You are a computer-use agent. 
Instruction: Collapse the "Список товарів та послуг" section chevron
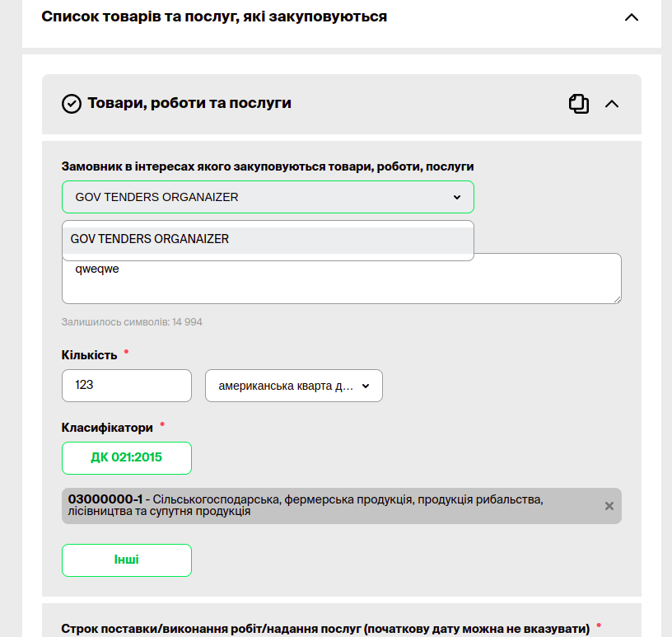(x=632, y=16)
